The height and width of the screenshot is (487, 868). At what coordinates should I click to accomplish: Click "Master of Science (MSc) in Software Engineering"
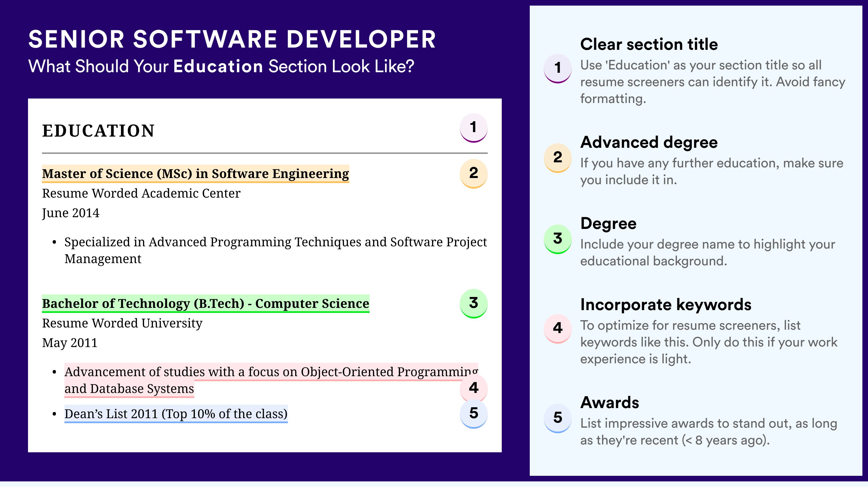click(x=195, y=174)
